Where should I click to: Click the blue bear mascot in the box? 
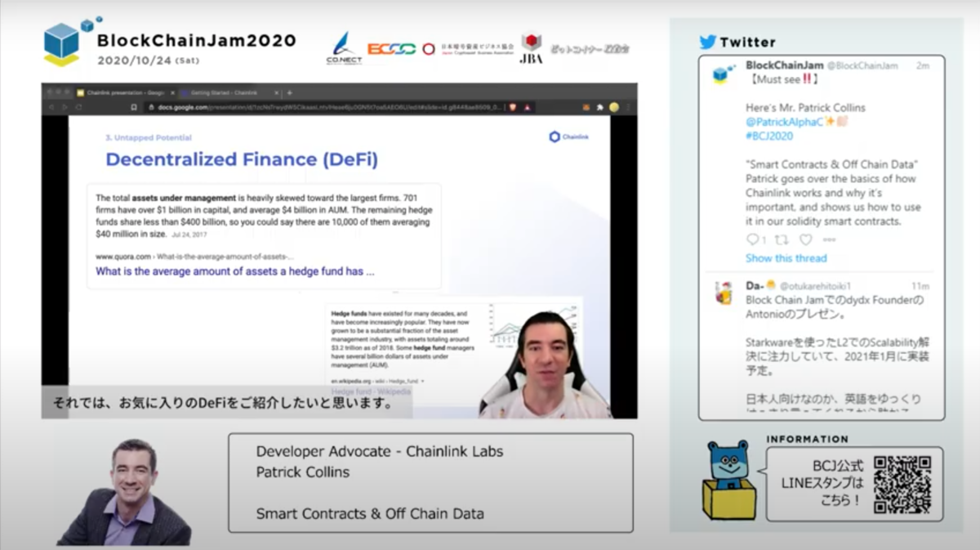pos(728,479)
